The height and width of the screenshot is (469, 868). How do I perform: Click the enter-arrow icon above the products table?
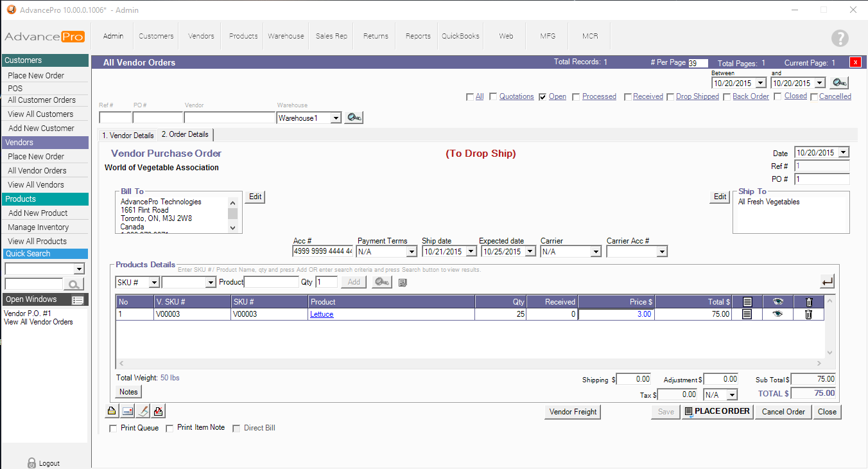[827, 281]
